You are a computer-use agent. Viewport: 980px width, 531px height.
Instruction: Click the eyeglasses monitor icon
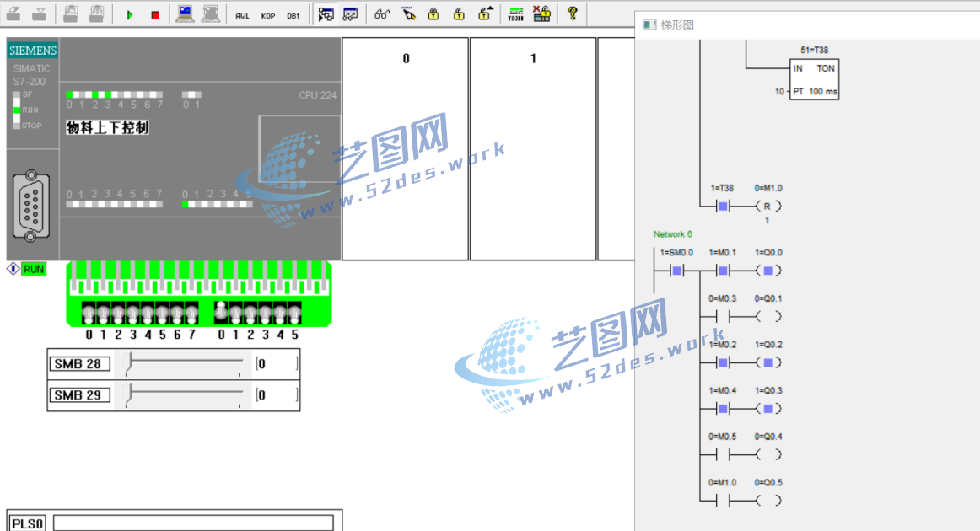click(382, 14)
